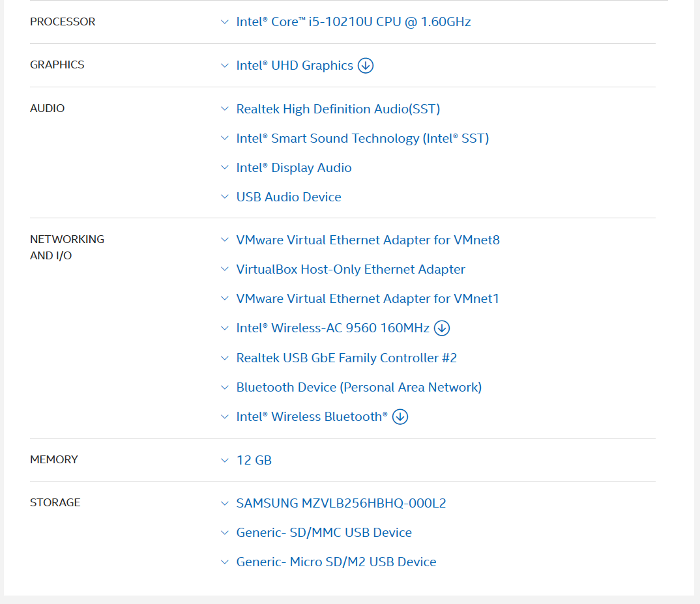This screenshot has height=604, width=700.
Task: Select VMware Virtual Ethernet Adapter for VMnet1
Action: (368, 299)
